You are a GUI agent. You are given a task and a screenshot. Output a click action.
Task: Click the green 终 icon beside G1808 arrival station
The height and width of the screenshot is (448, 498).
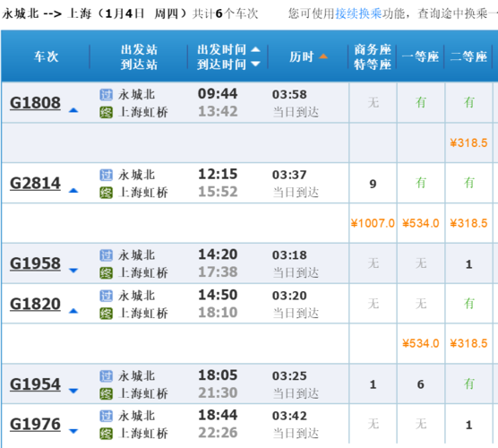point(106,113)
